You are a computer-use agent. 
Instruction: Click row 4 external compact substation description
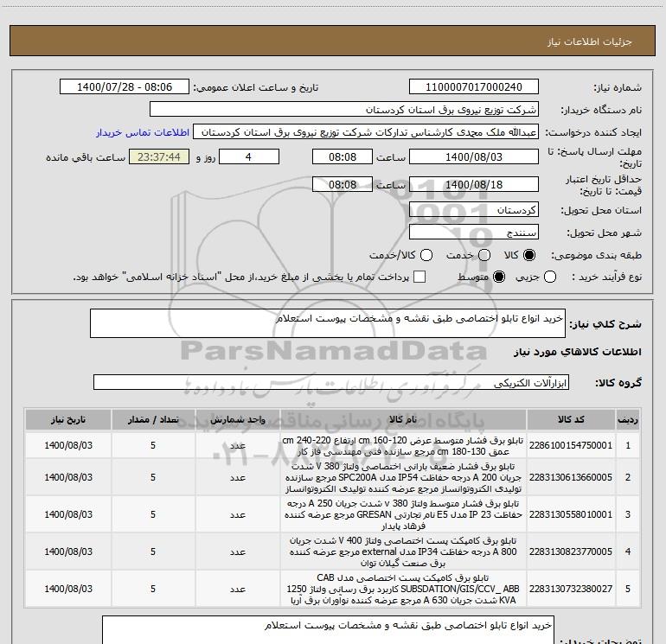[403, 552]
